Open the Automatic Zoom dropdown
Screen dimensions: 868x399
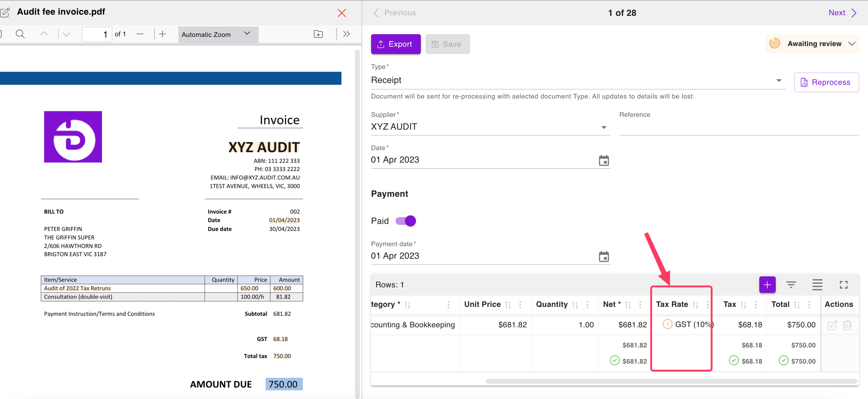point(218,34)
